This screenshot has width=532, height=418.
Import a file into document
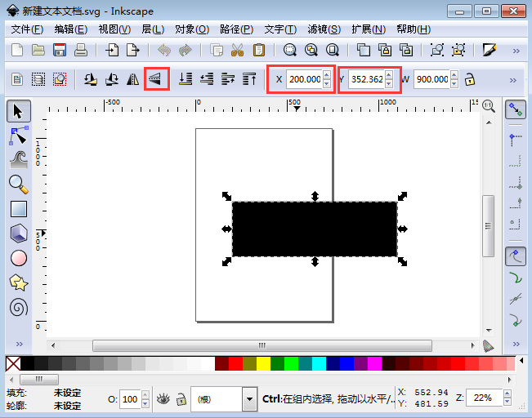(x=112, y=50)
